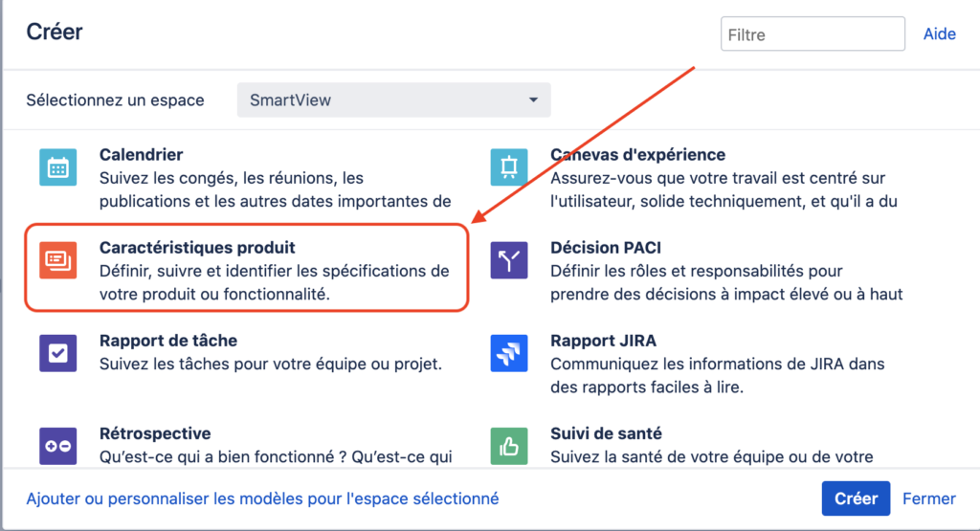This screenshot has width=980, height=531.
Task: Choose the Décision PACI template title
Action: pyautogui.click(x=605, y=248)
